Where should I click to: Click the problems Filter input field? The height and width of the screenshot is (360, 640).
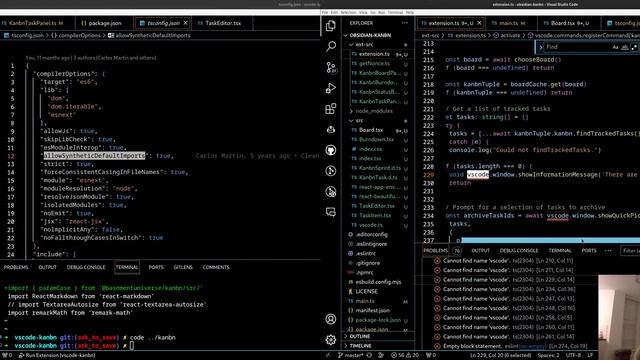630,251
